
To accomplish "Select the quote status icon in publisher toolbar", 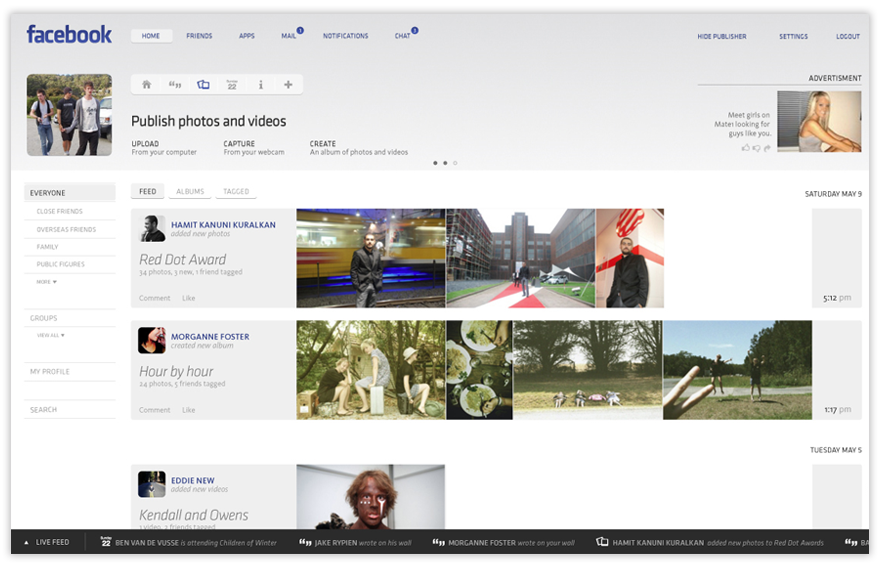I will pyautogui.click(x=175, y=85).
